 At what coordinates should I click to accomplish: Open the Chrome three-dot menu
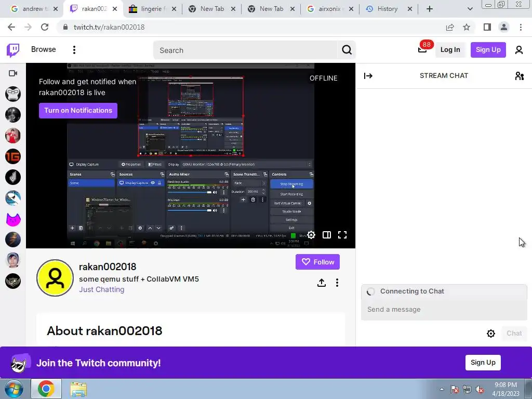pyautogui.click(x=521, y=27)
